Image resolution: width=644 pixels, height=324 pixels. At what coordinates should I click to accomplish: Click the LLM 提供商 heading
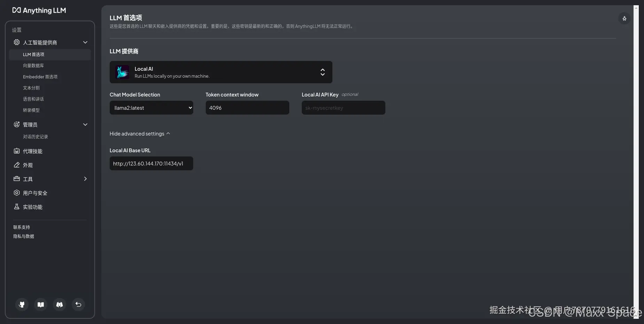click(124, 51)
